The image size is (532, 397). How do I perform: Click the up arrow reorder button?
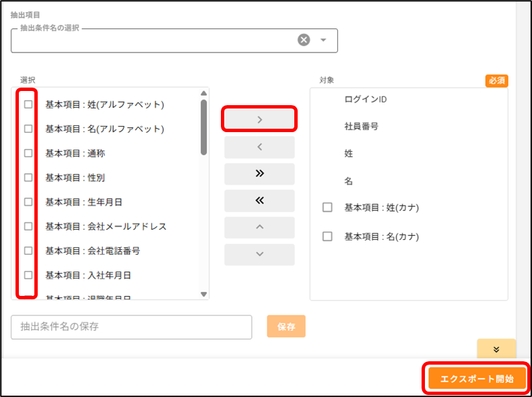259,227
